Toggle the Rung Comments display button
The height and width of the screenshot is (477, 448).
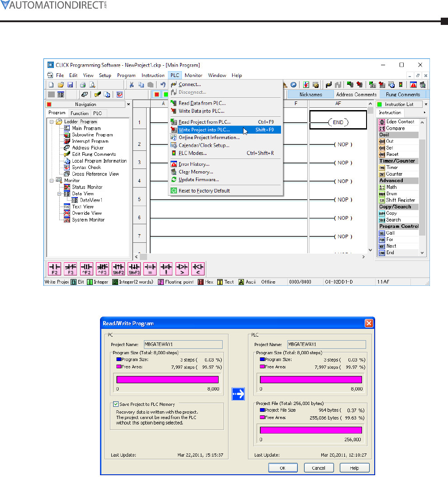click(403, 95)
